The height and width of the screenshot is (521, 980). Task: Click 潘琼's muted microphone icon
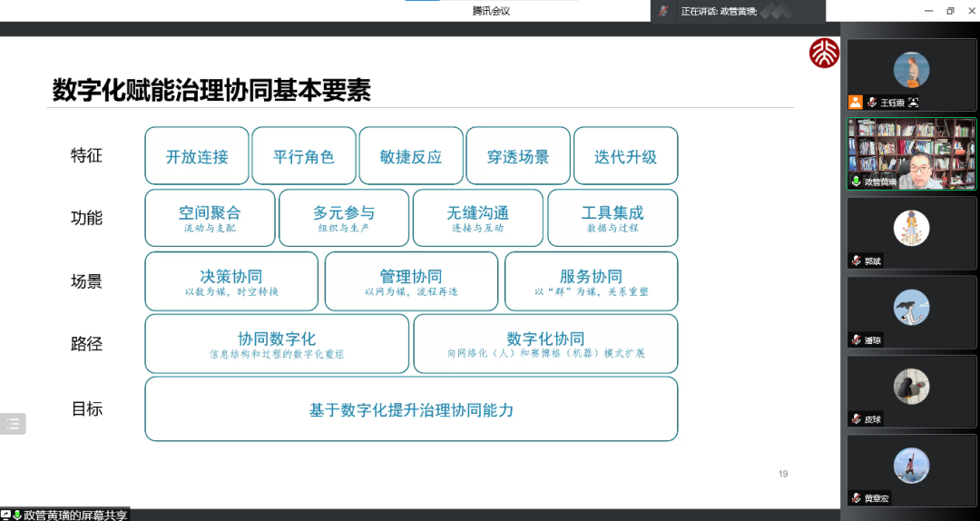pyautogui.click(x=855, y=340)
